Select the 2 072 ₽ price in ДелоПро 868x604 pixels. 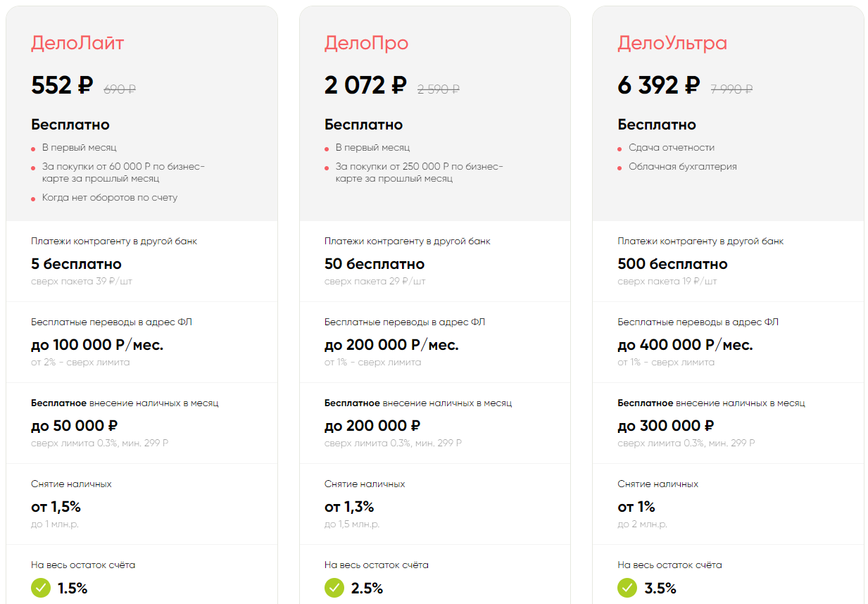coord(365,85)
